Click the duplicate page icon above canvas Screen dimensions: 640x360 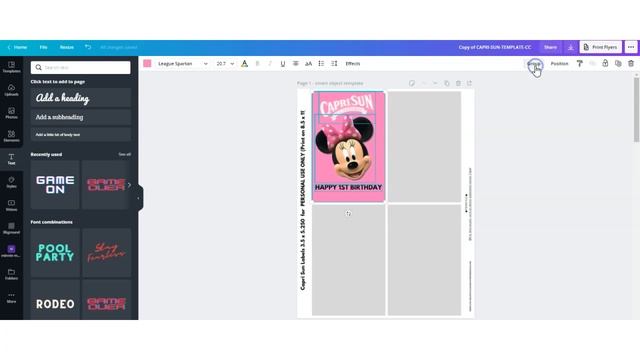point(447,83)
